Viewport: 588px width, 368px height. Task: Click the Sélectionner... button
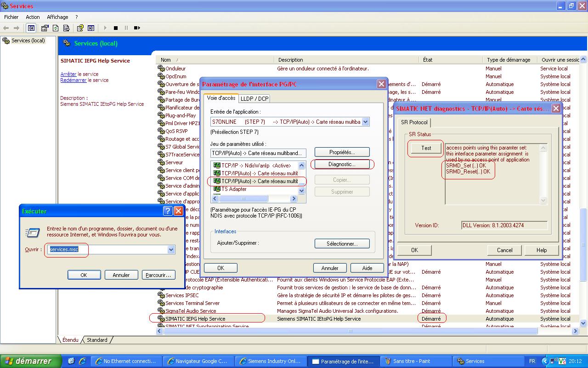[x=342, y=244]
